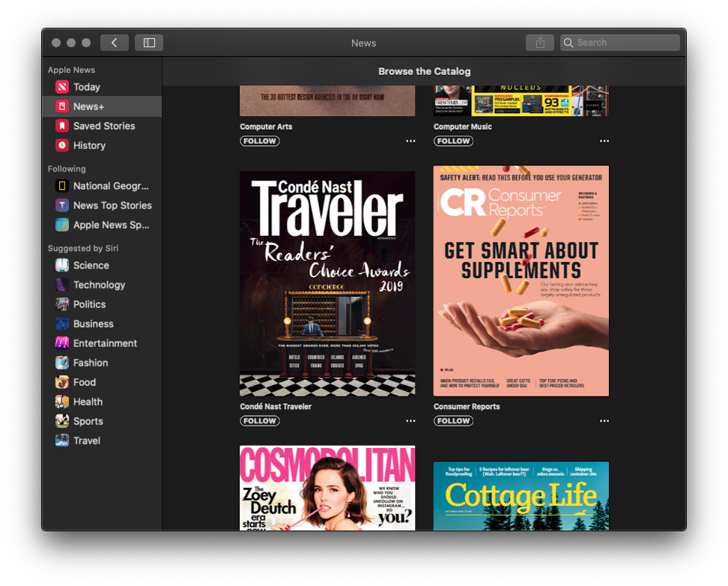Select the Health topic icon

coord(62,402)
